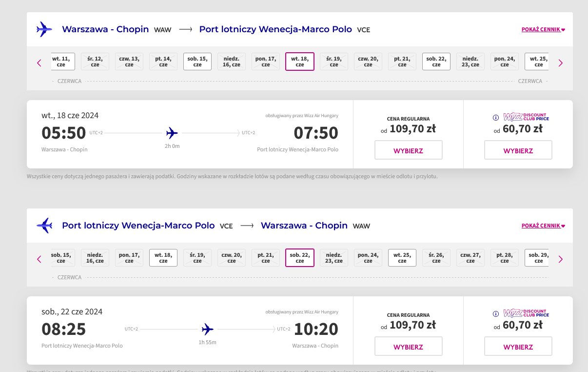
Task: Click date text sob., 22 cze 2024
Action: pyautogui.click(x=72, y=312)
